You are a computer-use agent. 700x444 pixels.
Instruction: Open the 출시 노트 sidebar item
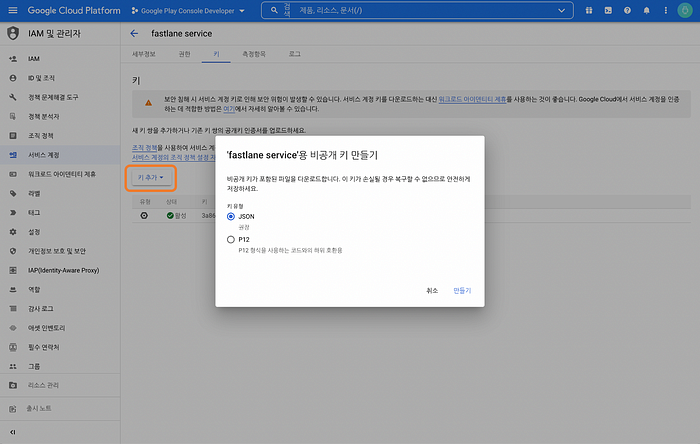point(60,408)
